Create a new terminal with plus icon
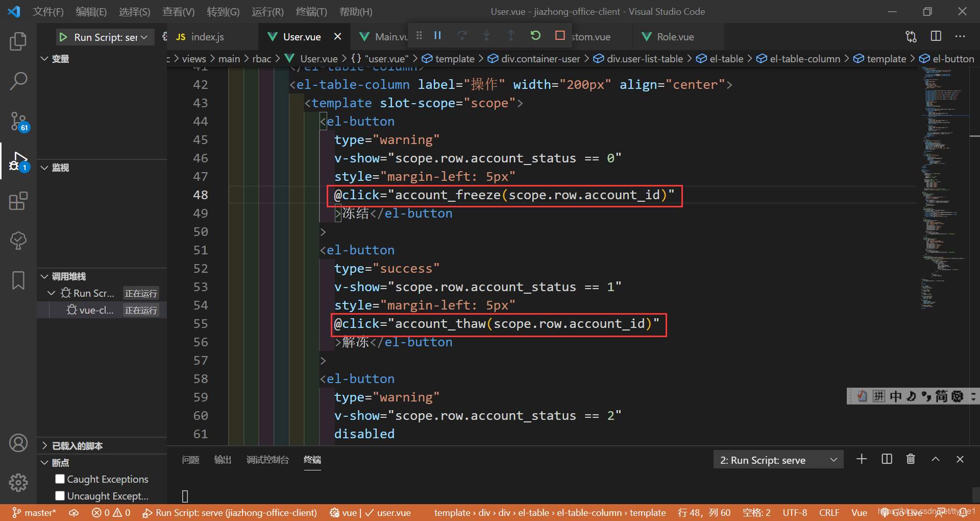980x521 pixels. click(x=862, y=459)
